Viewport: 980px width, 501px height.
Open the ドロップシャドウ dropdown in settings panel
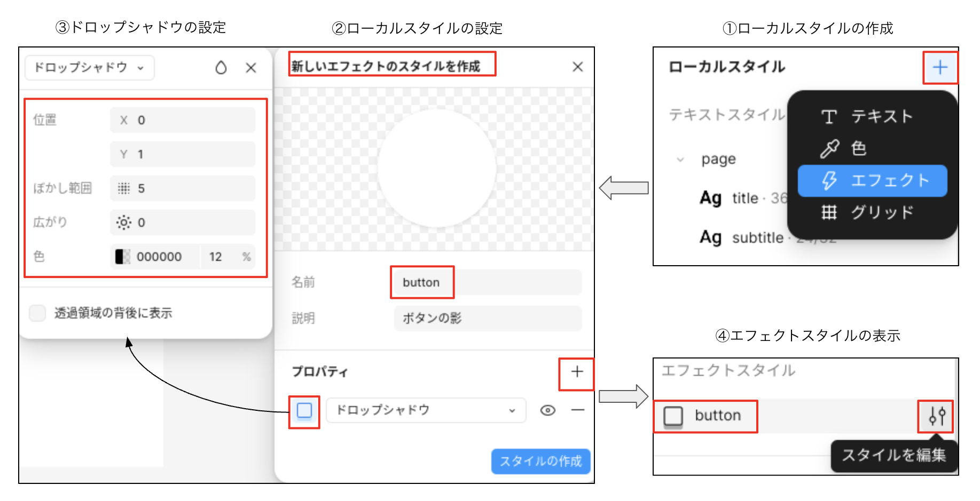click(x=90, y=68)
